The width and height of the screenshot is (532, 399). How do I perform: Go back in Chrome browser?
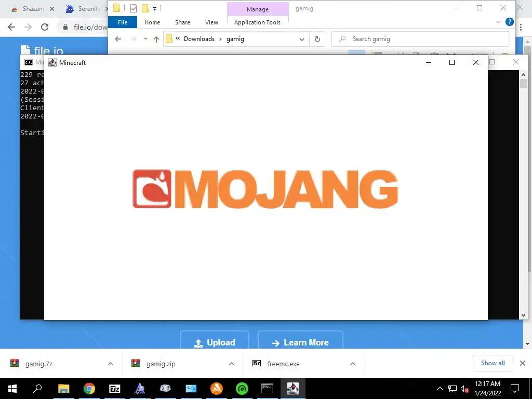tap(11, 27)
